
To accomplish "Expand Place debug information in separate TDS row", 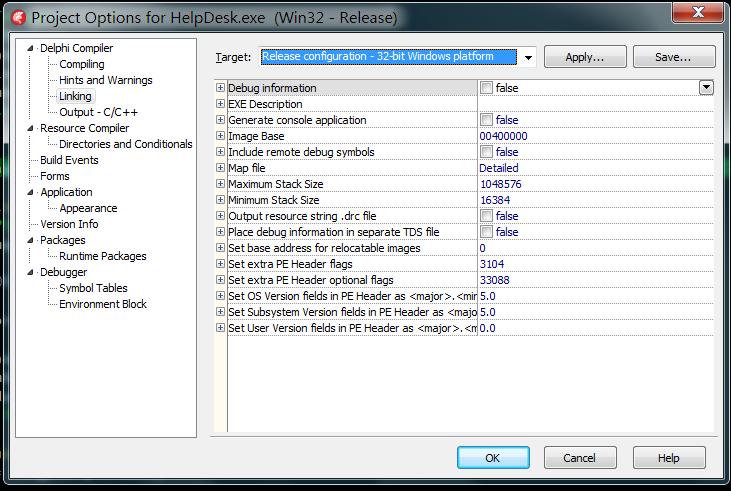I will click(221, 232).
